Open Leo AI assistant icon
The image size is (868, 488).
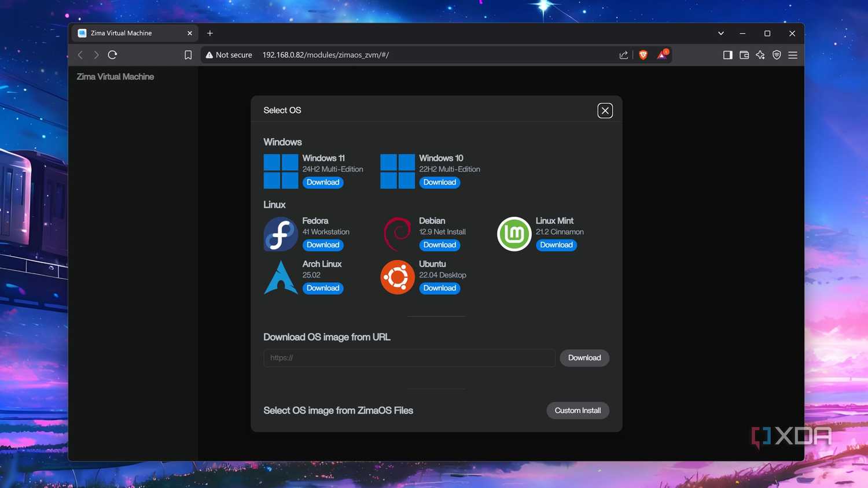coord(760,55)
